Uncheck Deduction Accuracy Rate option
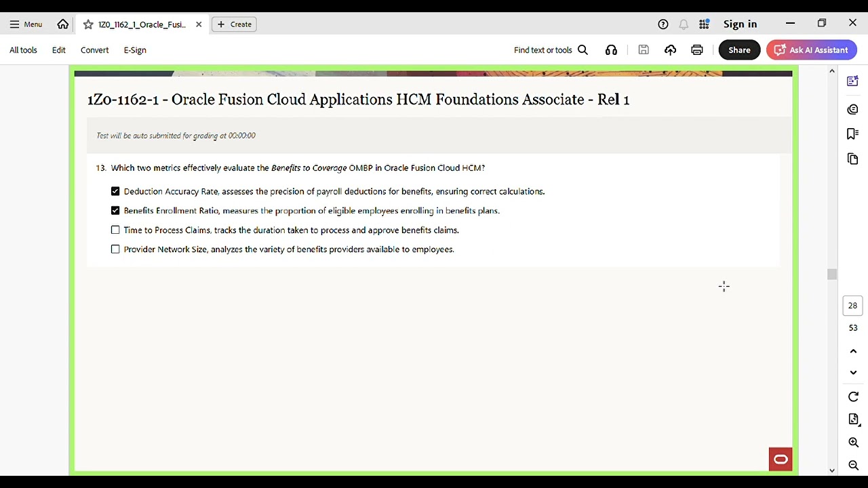Screen dimensions: 868x488 pos(115,192)
